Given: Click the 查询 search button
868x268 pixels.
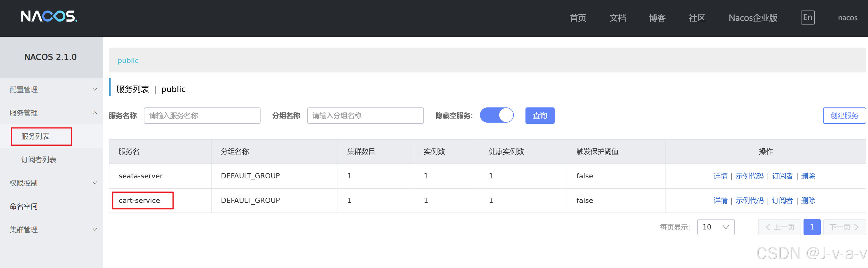Looking at the screenshot, I should pos(539,115).
